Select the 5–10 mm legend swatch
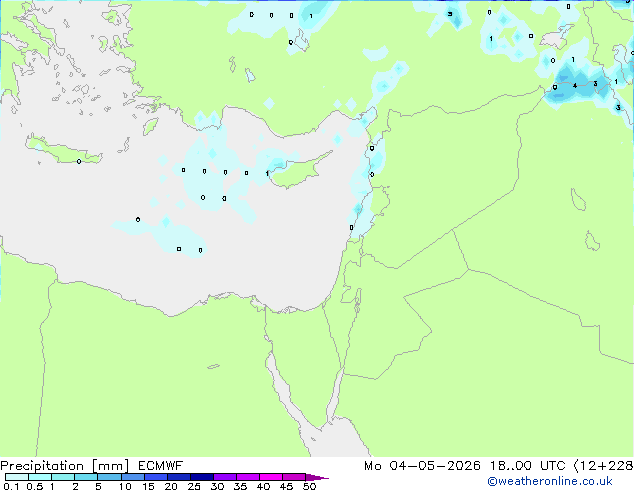 (x=109, y=477)
